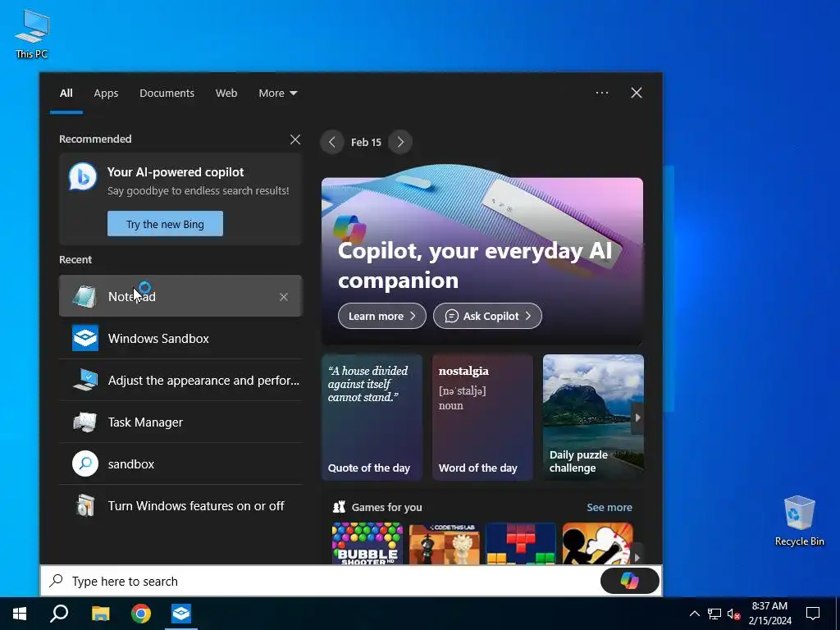Click the network status tray icon

tap(714, 614)
